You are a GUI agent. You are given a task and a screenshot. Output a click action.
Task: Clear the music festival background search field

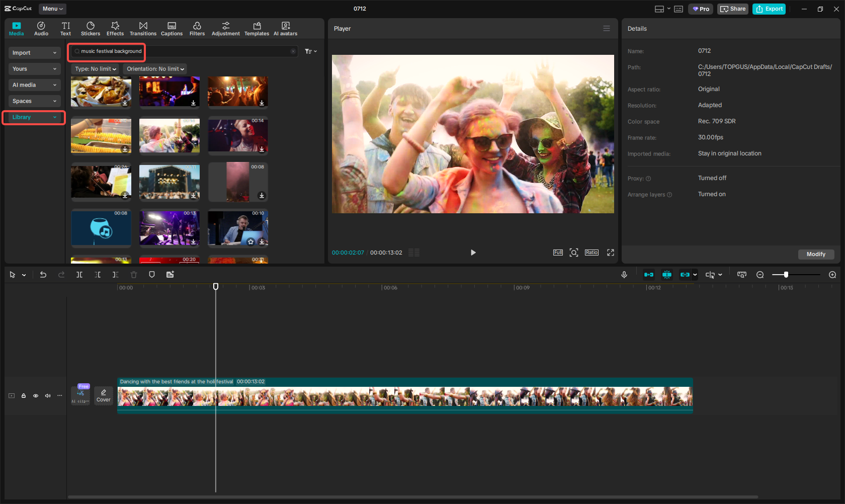(x=293, y=51)
